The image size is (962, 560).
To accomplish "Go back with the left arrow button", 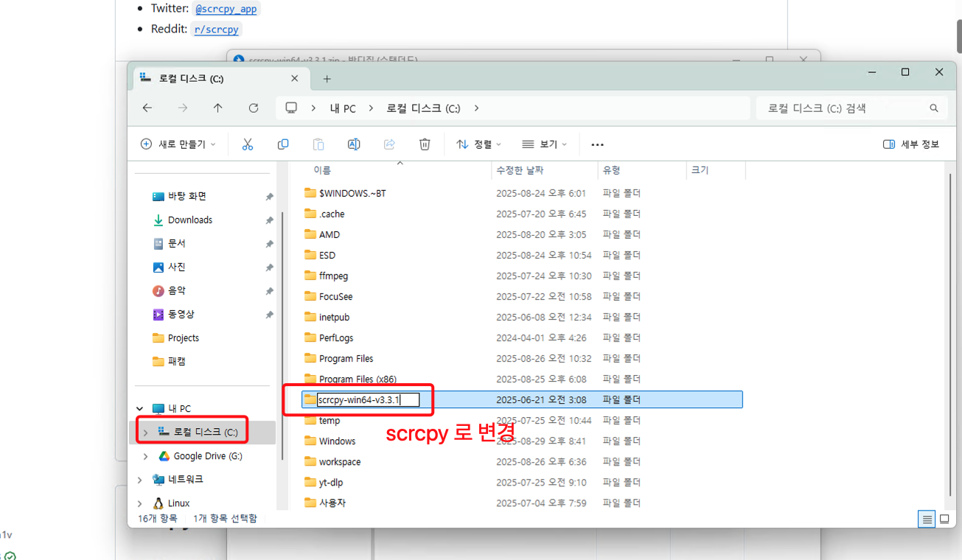I will [147, 108].
